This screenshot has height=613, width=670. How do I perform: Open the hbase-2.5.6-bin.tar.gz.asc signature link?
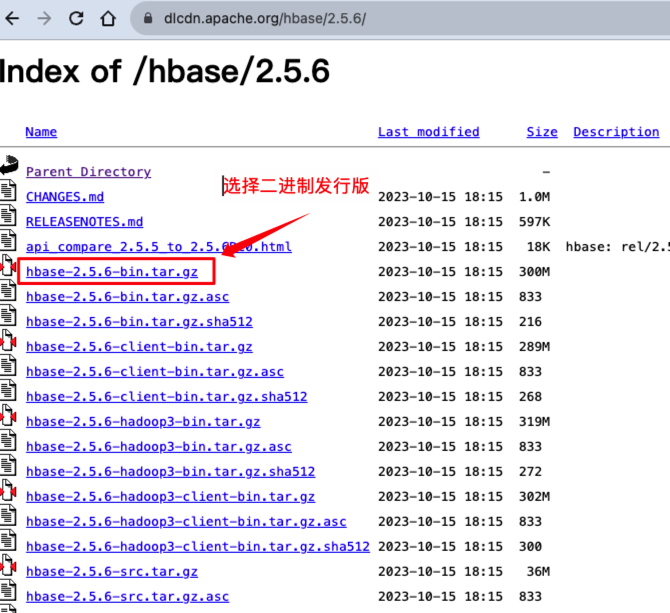click(x=127, y=296)
